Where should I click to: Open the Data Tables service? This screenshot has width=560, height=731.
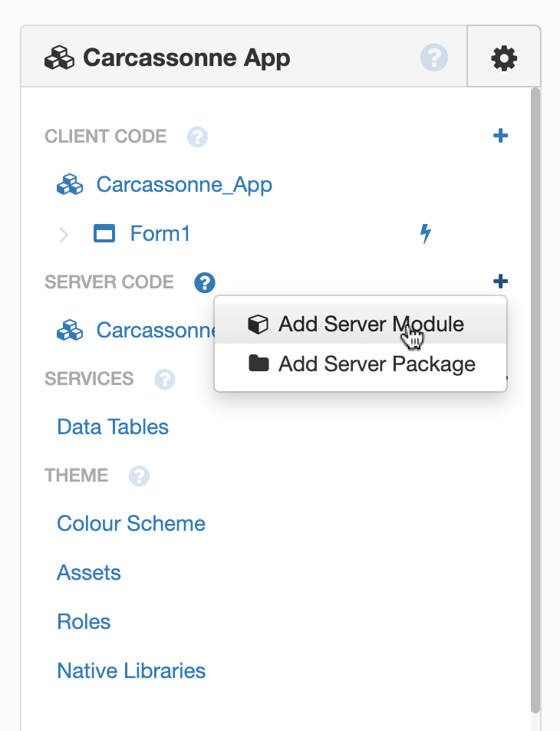coord(113,427)
